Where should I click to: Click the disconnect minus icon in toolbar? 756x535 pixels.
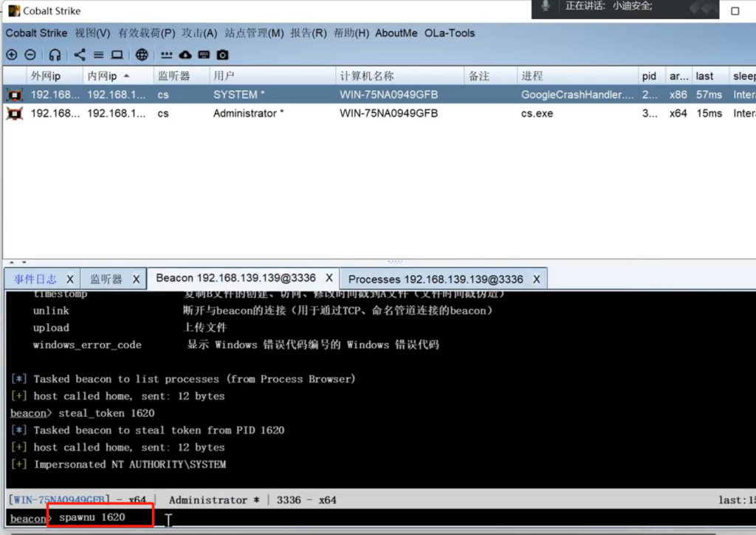30,55
